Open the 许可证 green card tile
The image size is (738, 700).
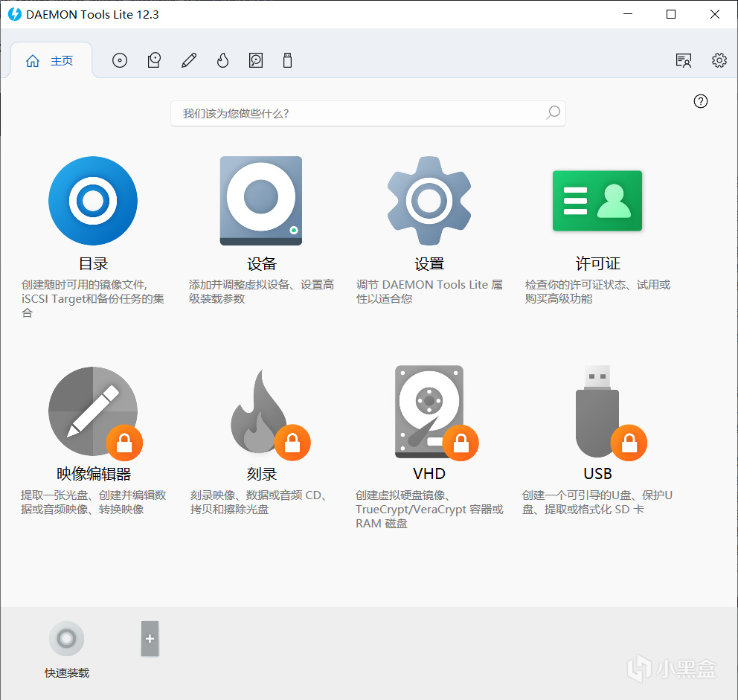(597, 201)
